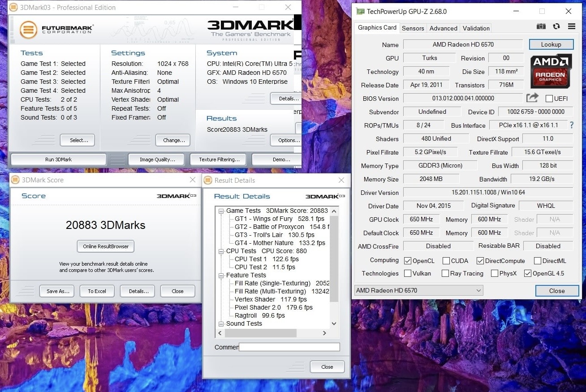
Task: Toggle the Vulkan checkbox
Action: [408, 273]
